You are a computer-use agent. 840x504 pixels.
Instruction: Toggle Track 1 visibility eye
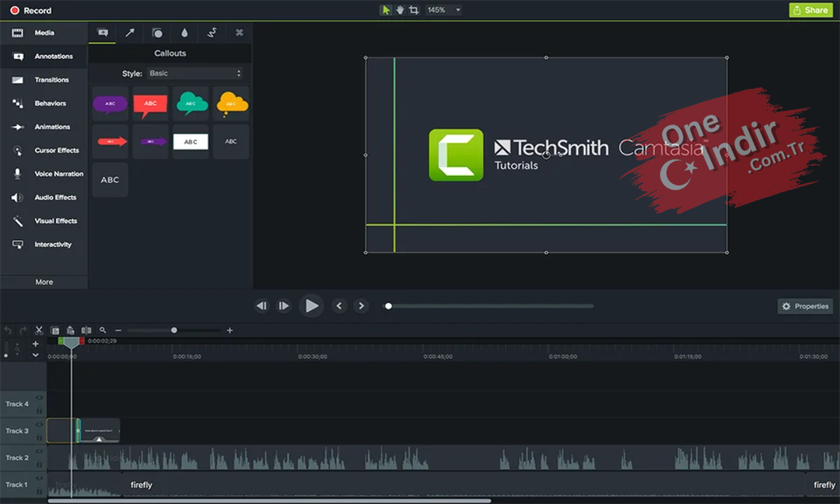click(x=39, y=479)
